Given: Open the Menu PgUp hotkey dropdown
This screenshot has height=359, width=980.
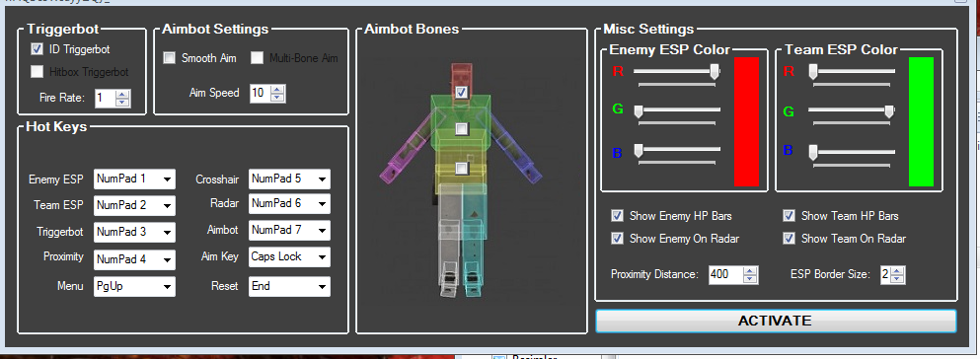Looking at the screenshot, I should pos(134,287).
